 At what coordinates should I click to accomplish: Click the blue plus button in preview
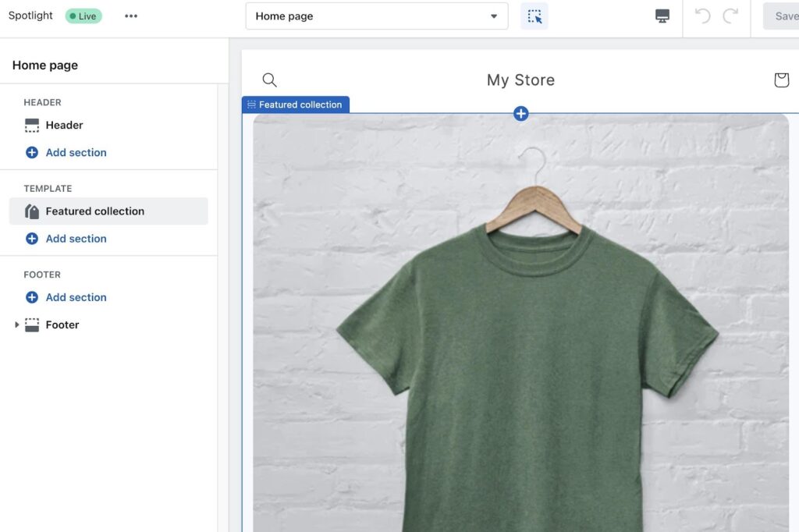521,114
